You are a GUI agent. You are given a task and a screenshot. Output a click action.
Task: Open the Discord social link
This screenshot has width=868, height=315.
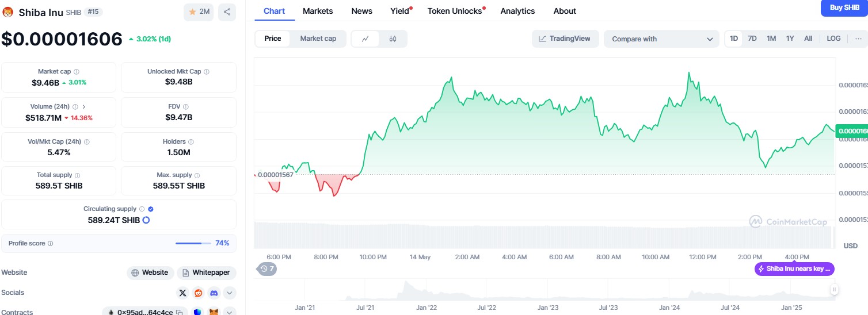point(214,293)
